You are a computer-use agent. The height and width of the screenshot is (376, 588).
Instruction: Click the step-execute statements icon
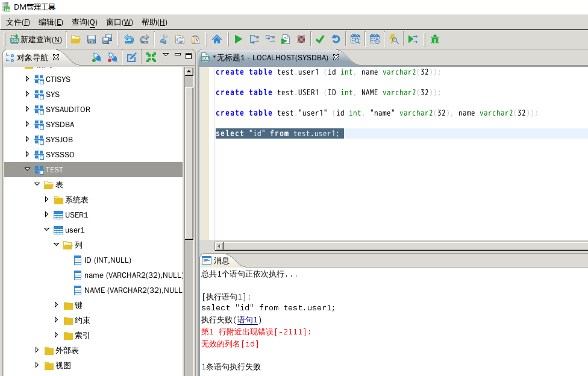270,39
